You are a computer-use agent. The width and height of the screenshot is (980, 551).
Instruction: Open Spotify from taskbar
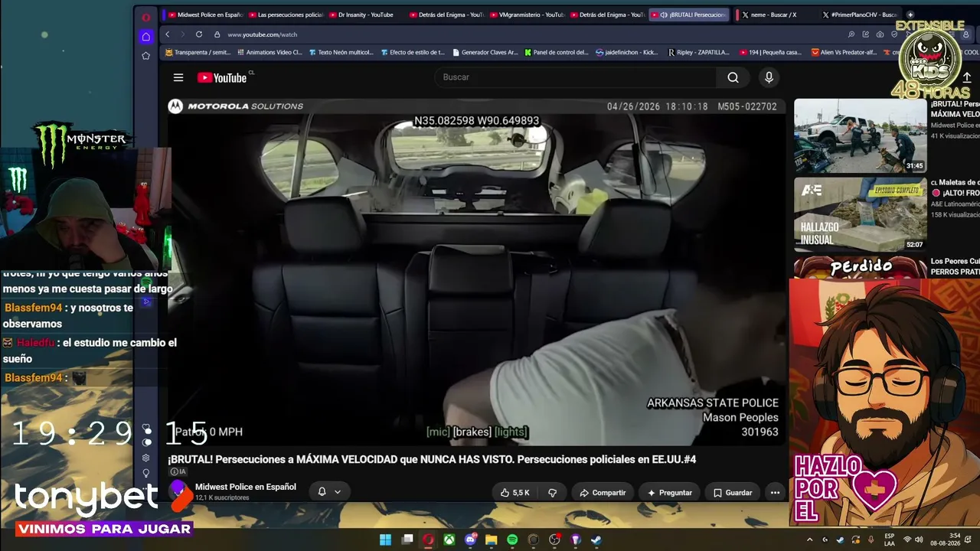tap(512, 540)
